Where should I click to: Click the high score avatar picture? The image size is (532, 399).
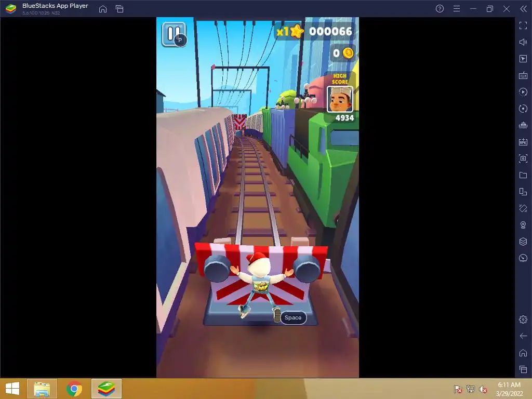(340, 99)
